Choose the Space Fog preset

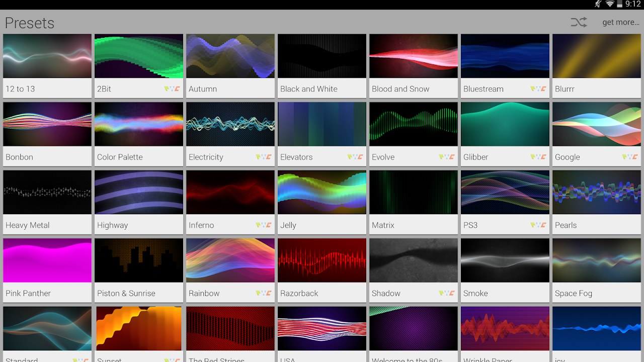(x=597, y=260)
